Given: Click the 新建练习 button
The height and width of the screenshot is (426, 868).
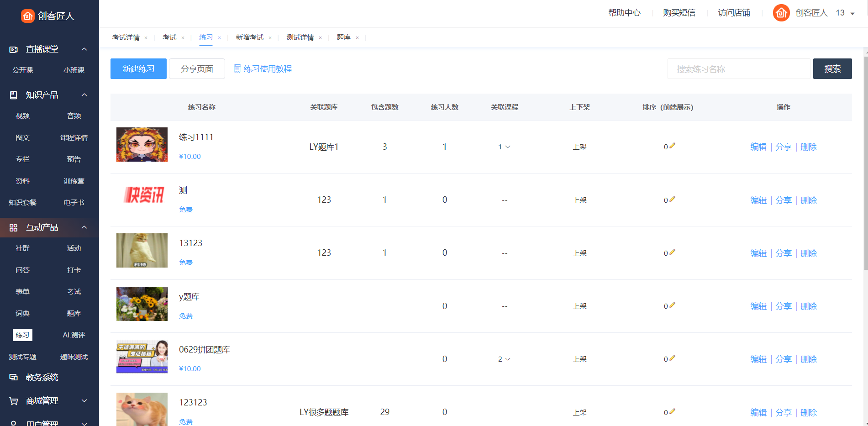Looking at the screenshot, I should [x=138, y=69].
